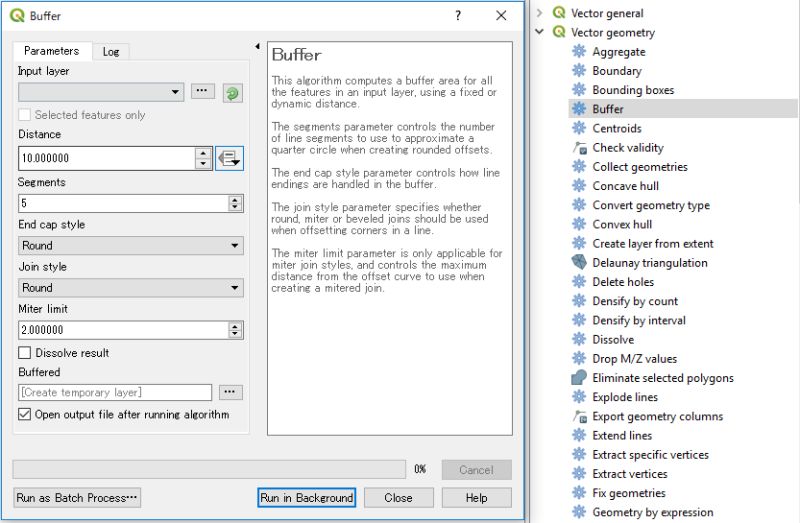Screen dimensions: 800x523
Task: Browse for input layer with ellipsis button
Action: pos(203,91)
